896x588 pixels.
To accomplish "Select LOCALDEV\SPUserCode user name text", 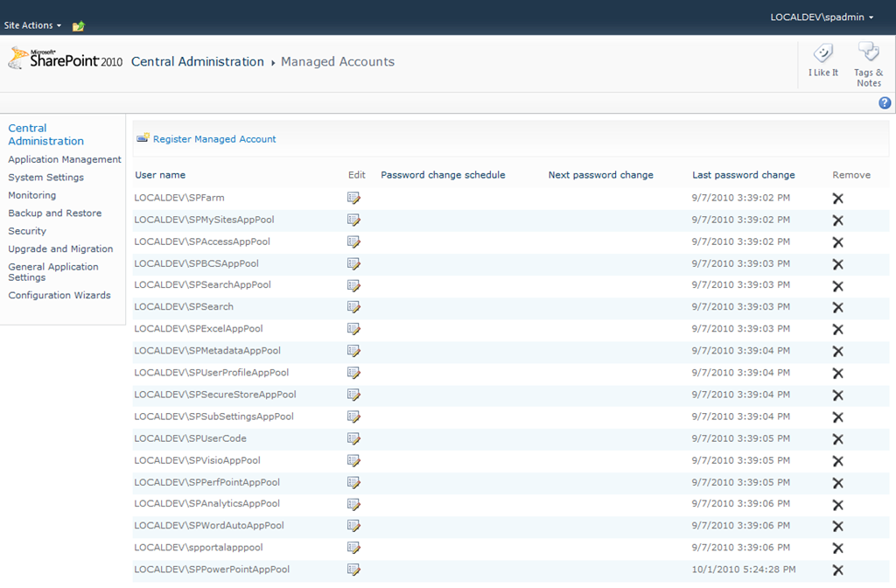I will [190, 438].
